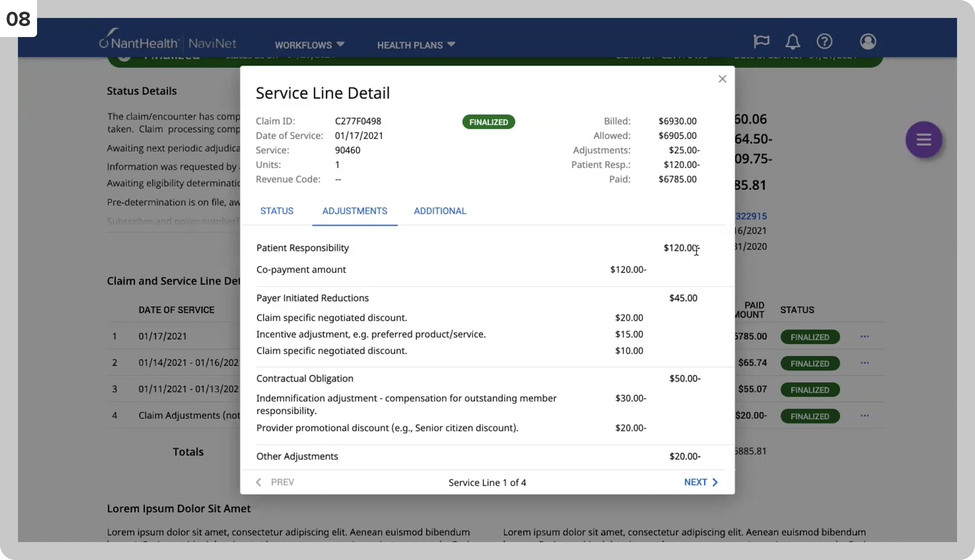Click the Date of Service value 01/17/2021

tap(359, 136)
